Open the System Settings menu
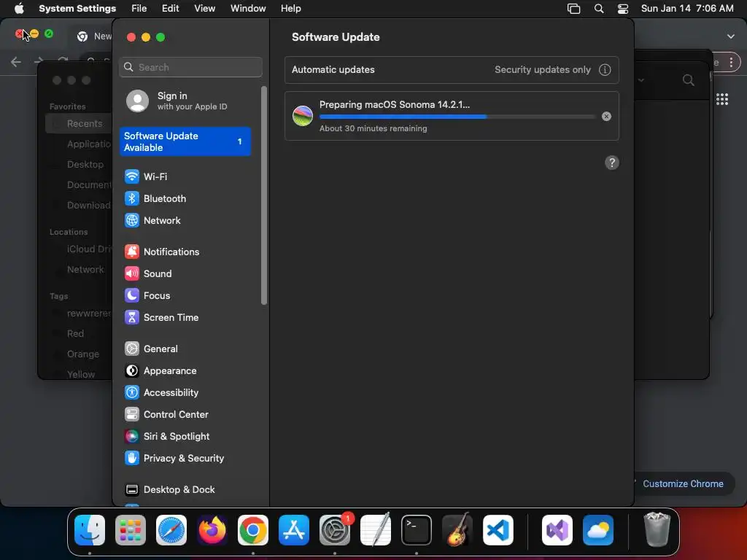747x560 pixels. (x=77, y=9)
